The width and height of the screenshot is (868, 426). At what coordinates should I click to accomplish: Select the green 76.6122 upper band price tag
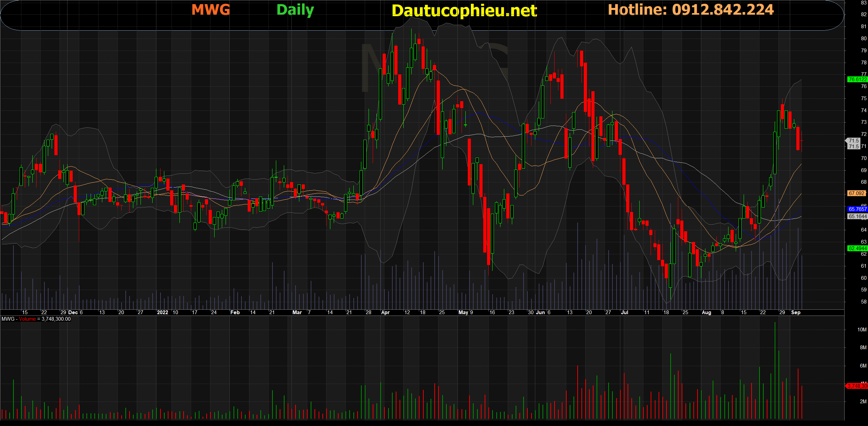pyautogui.click(x=857, y=79)
